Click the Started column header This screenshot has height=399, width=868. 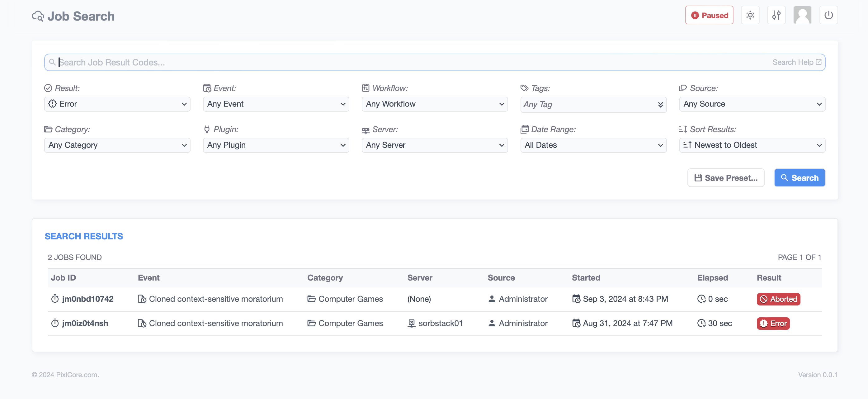[x=586, y=277]
